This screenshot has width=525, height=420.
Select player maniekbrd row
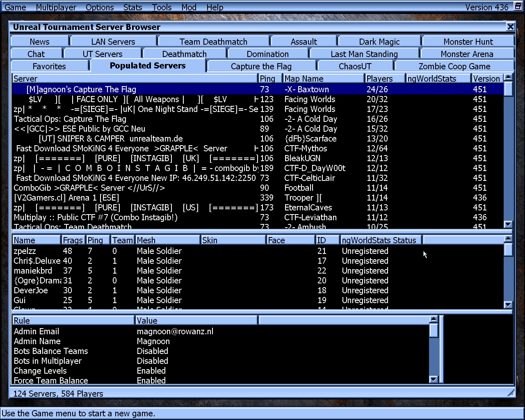258,271
